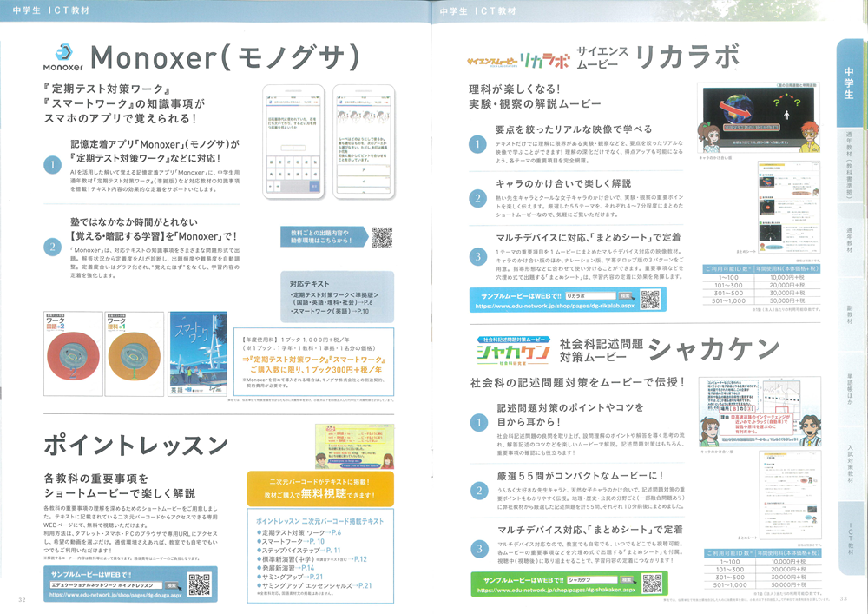Open the シャカケン movie screenshot with two characters
The height and width of the screenshot is (614, 868).
pyautogui.click(x=759, y=413)
